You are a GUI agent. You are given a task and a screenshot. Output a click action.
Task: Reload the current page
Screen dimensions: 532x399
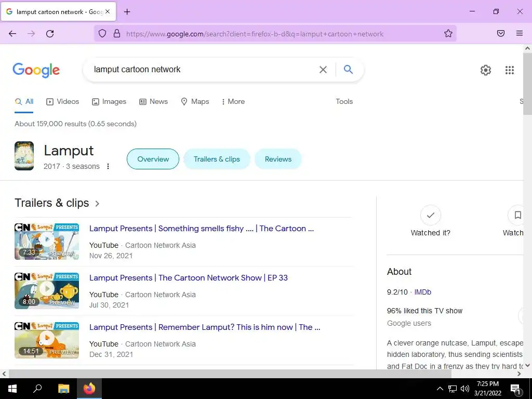(x=50, y=34)
